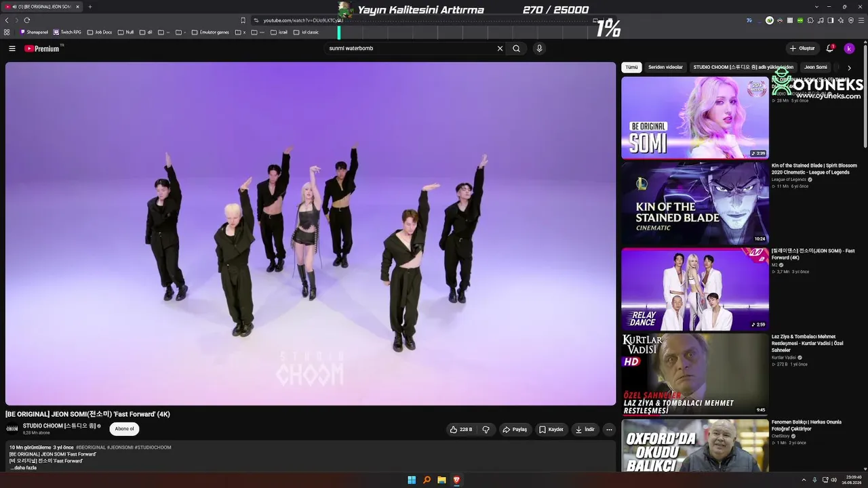Open the 'lol classic' bookmark folder
868x488 pixels.
[x=306, y=32]
